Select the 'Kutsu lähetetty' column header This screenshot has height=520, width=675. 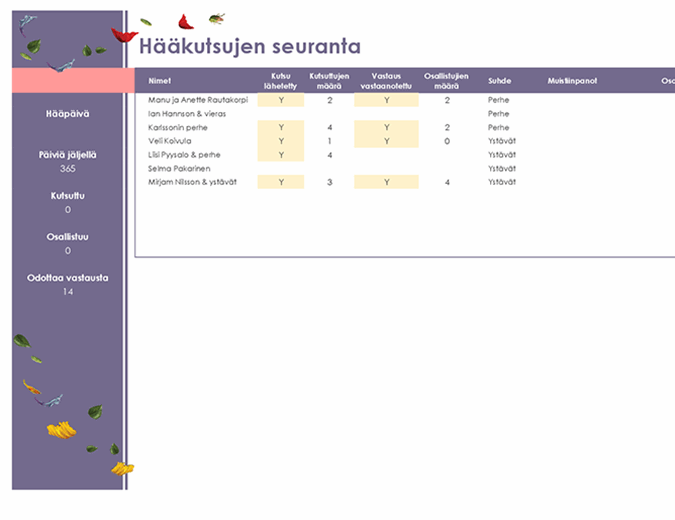click(x=281, y=81)
